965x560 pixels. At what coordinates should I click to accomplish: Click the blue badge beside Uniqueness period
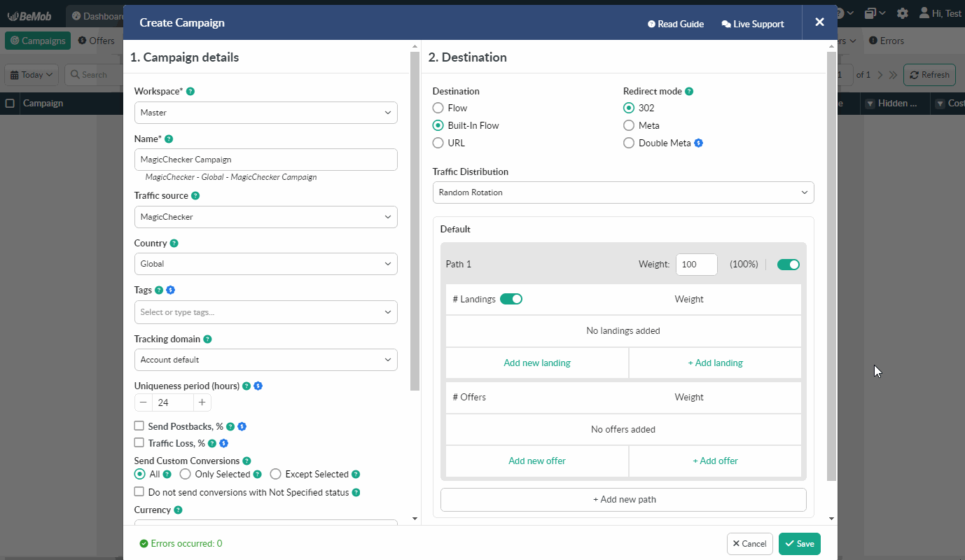coord(258,386)
